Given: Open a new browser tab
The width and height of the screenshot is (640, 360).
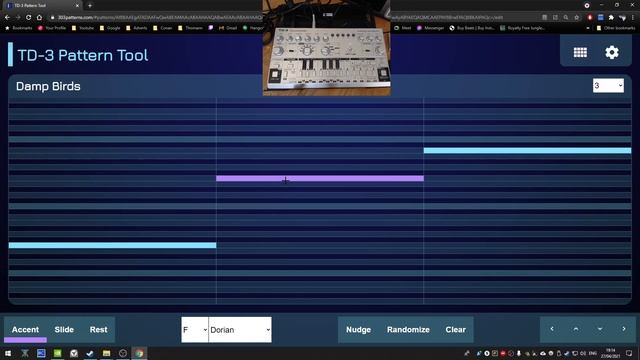Looking at the screenshot, I should tap(90, 6).
